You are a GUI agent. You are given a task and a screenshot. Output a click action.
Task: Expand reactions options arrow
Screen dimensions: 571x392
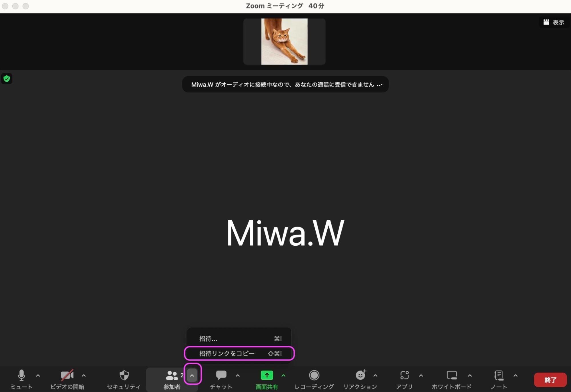(375, 375)
